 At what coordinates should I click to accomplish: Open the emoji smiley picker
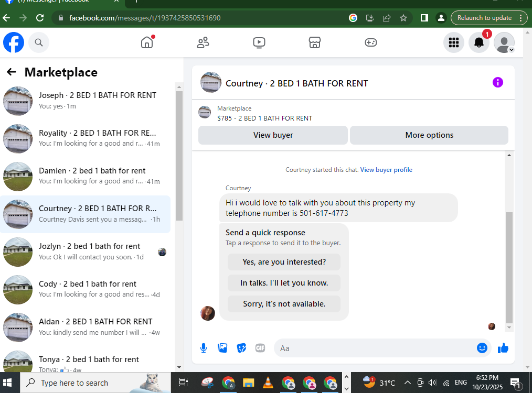click(482, 348)
